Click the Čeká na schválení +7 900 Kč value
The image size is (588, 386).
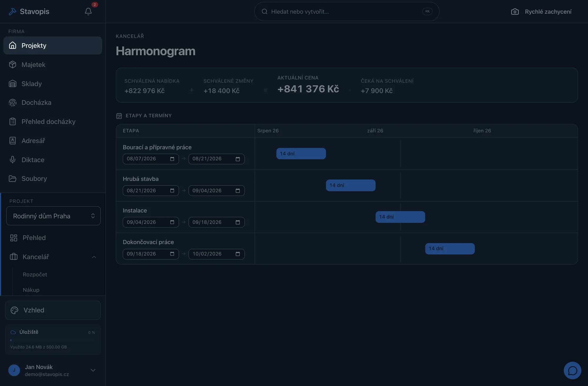click(x=377, y=91)
